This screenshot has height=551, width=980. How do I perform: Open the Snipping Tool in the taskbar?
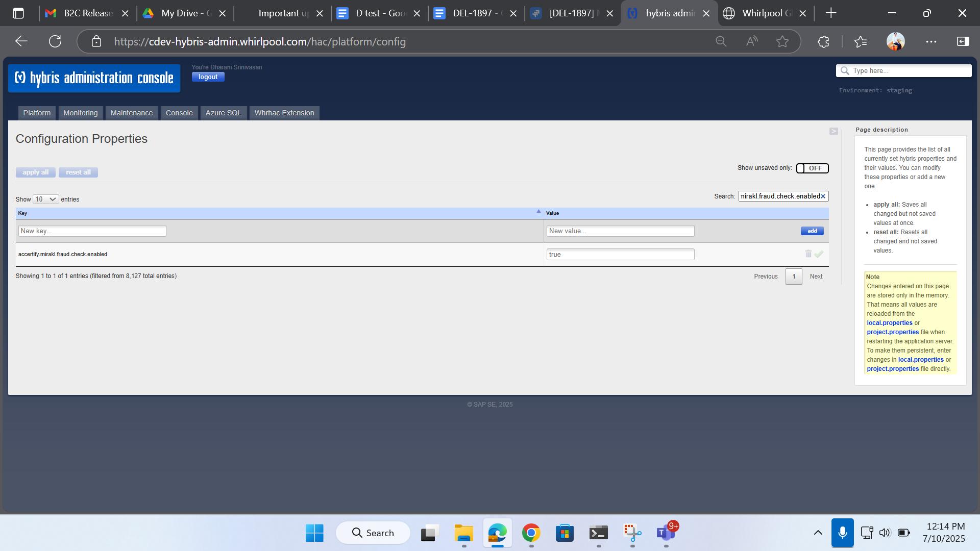pyautogui.click(x=632, y=533)
